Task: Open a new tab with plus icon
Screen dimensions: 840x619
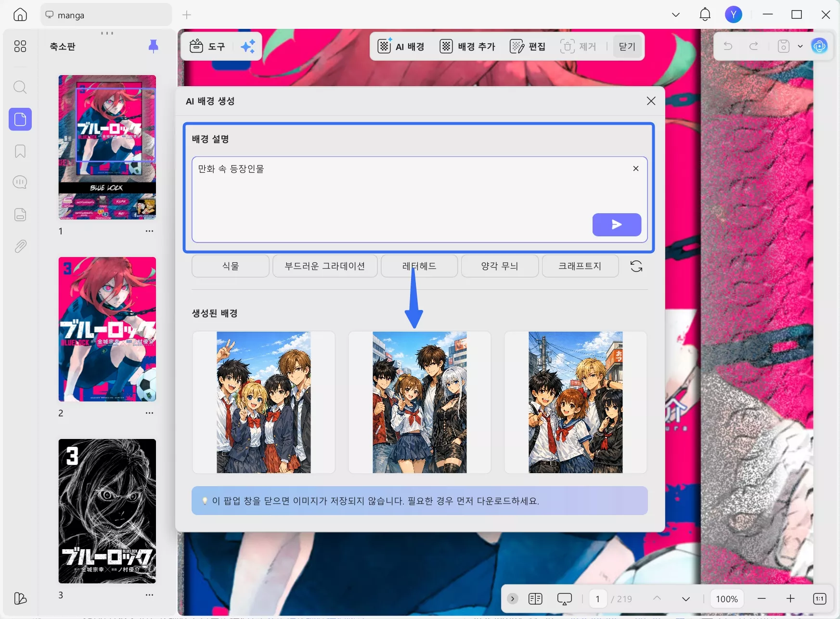Action: coord(187,15)
